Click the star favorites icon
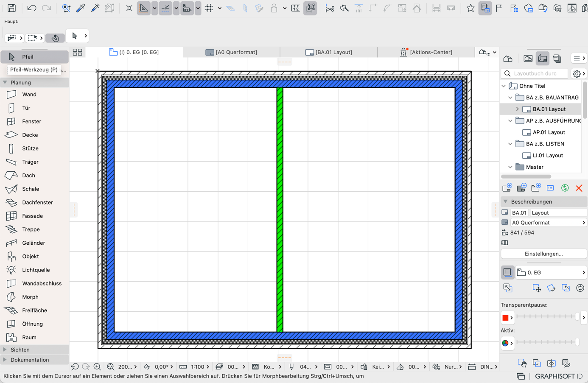 click(x=470, y=8)
